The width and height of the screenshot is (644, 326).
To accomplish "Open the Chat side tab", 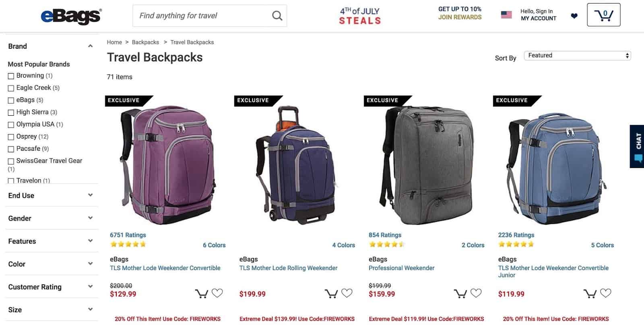I will [637, 146].
